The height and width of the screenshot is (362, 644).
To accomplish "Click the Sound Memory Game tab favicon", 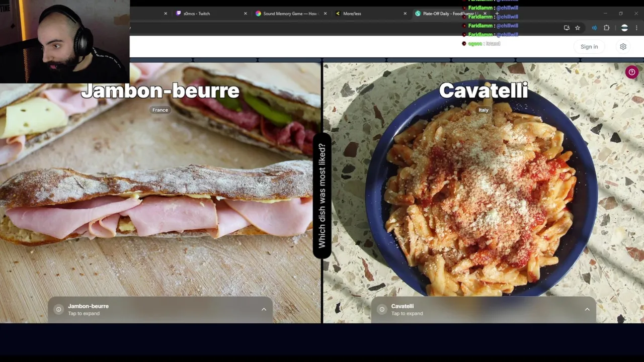I will (x=258, y=14).
